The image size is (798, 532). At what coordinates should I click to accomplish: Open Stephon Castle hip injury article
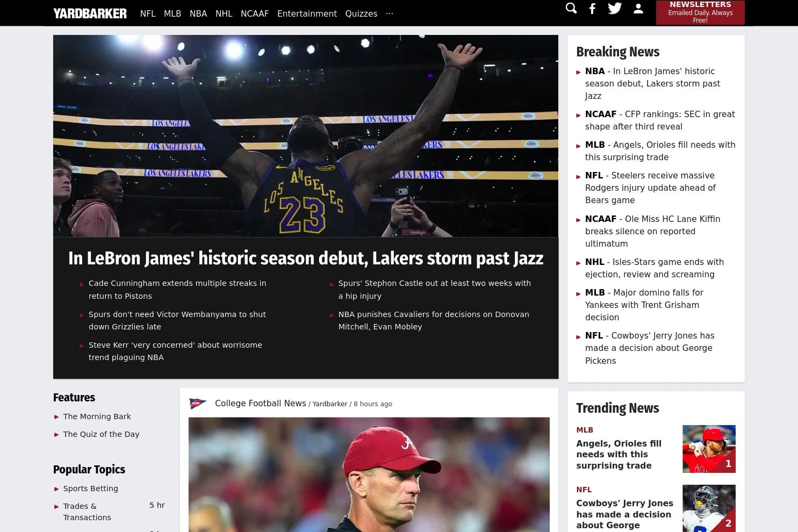[434, 290]
